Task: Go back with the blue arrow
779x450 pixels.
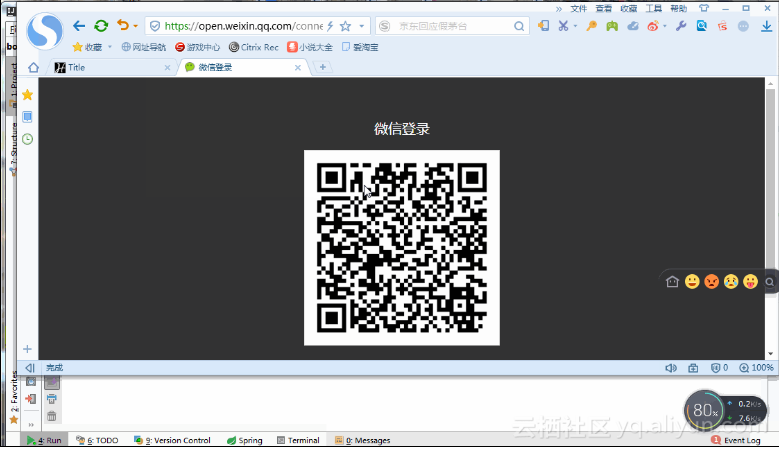Action: click(x=79, y=26)
